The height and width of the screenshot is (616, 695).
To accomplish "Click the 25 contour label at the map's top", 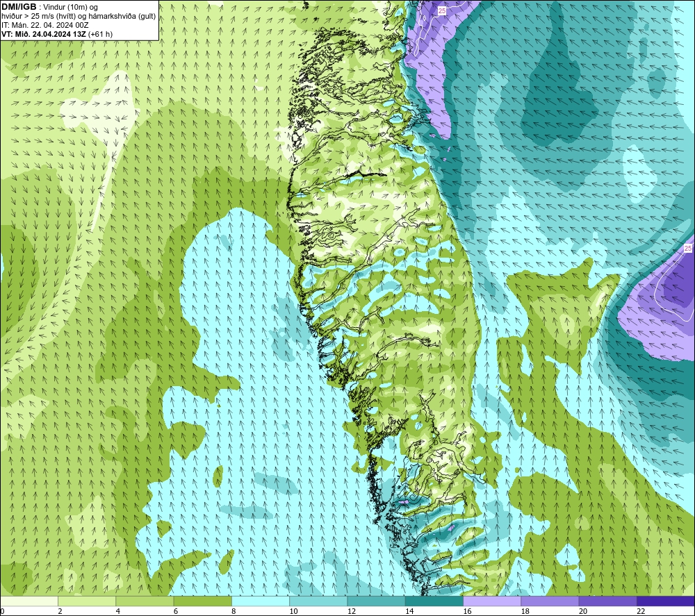I will point(441,10).
